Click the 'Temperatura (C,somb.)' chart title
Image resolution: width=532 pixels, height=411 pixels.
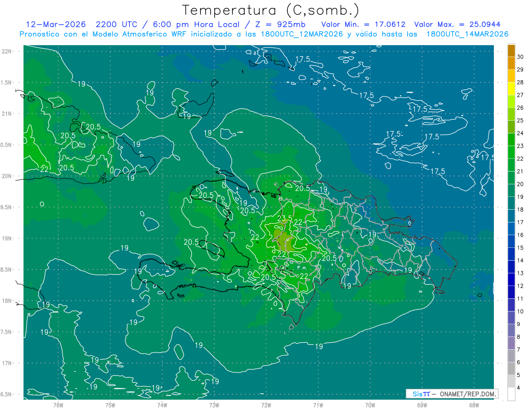(270, 10)
